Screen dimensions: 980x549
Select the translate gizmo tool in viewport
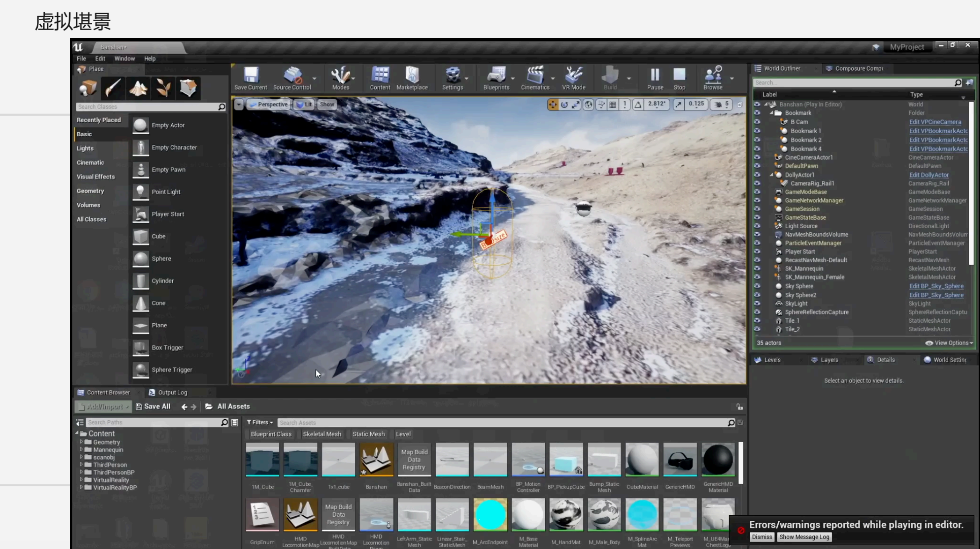(553, 104)
